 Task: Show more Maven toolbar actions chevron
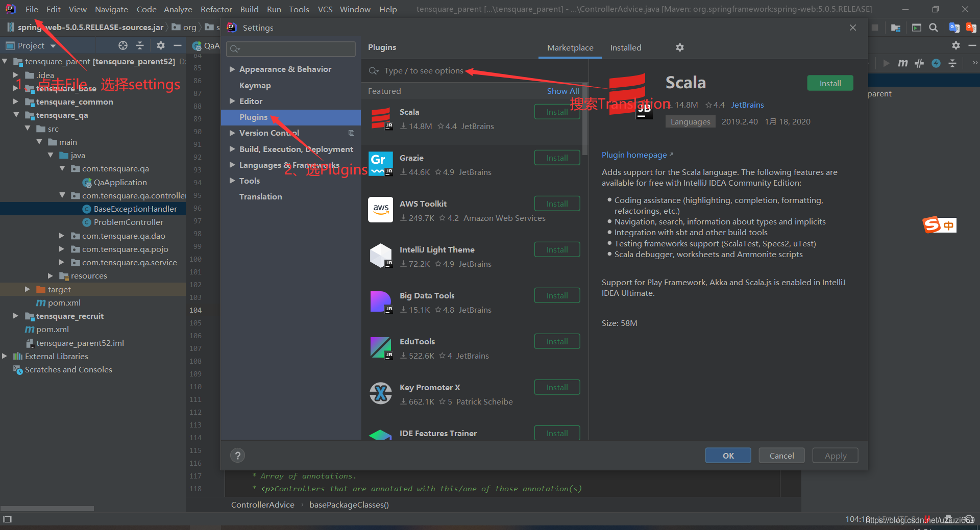975,63
